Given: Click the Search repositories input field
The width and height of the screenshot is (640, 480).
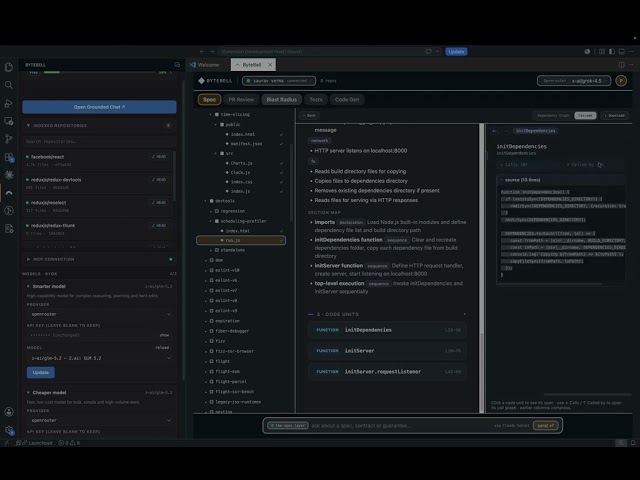Looking at the screenshot, I should [x=99, y=142].
